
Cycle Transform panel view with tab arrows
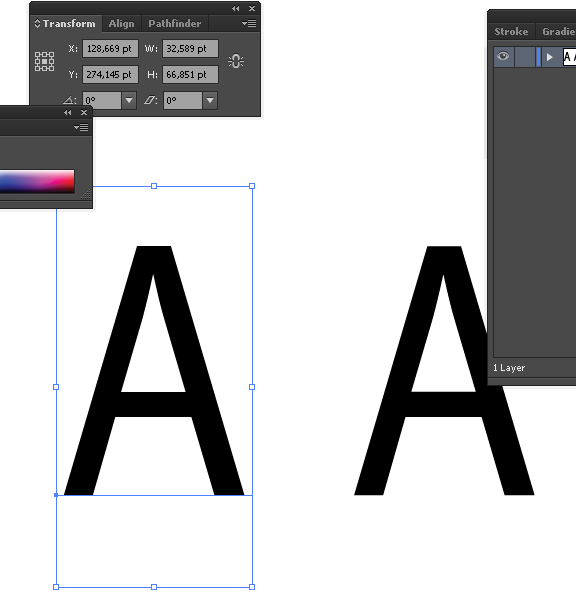point(37,23)
